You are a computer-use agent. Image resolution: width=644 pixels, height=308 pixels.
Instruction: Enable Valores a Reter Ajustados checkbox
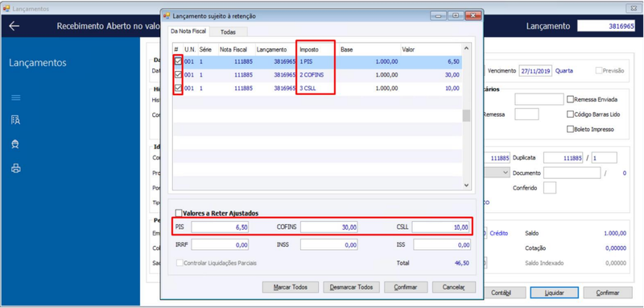(178, 213)
